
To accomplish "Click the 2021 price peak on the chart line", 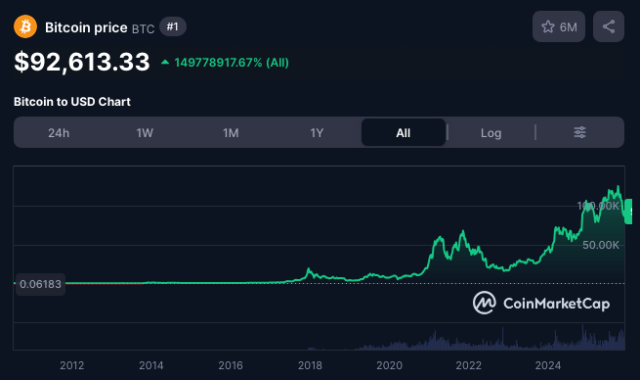I will coord(462,232).
